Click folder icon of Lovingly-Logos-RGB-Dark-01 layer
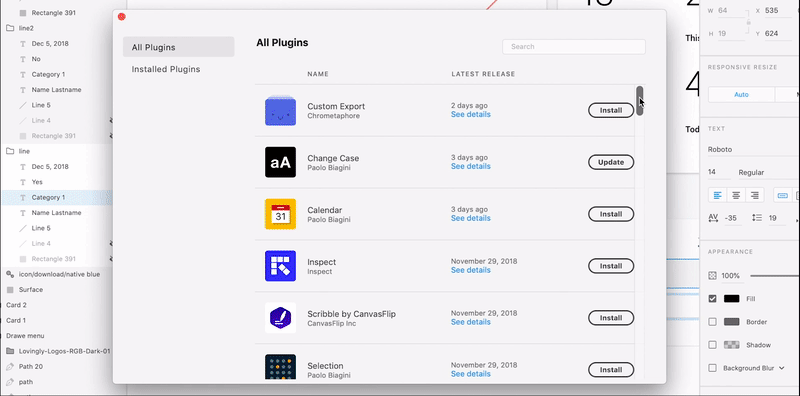Viewport: 800px width, 396px height. click(10, 351)
